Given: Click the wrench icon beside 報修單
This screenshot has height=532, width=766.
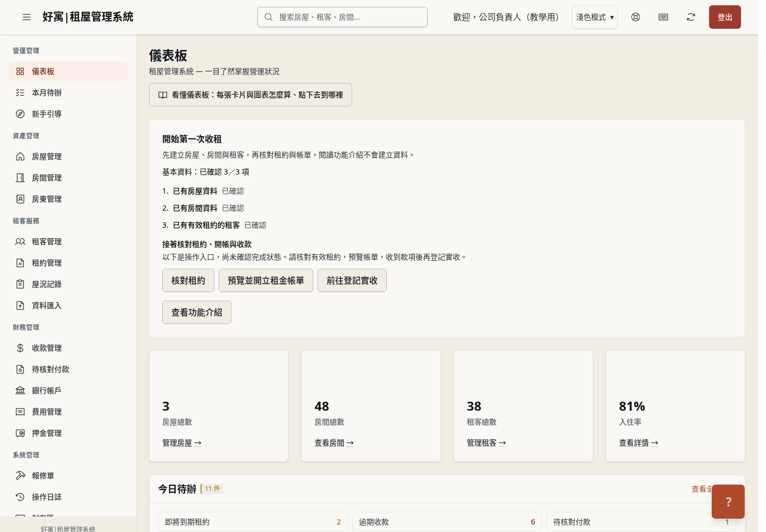Looking at the screenshot, I should (x=20, y=476).
